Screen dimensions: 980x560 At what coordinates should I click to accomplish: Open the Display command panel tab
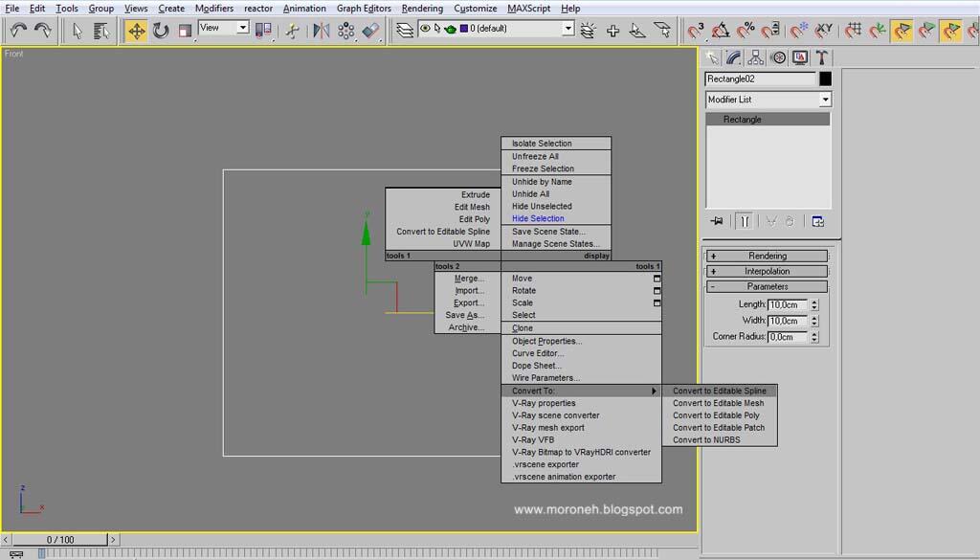click(799, 58)
